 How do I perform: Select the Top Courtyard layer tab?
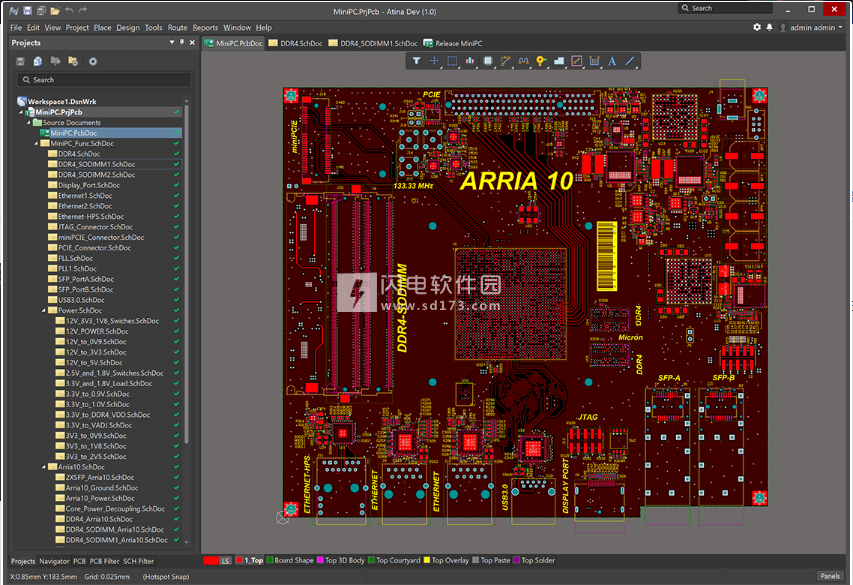tap(394, 561)
